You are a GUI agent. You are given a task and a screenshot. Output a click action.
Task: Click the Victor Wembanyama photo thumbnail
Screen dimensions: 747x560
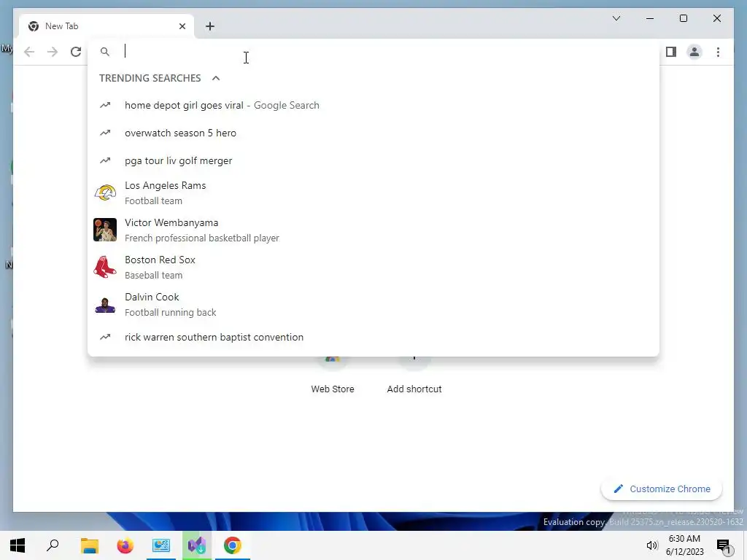[x=105, y=230]
